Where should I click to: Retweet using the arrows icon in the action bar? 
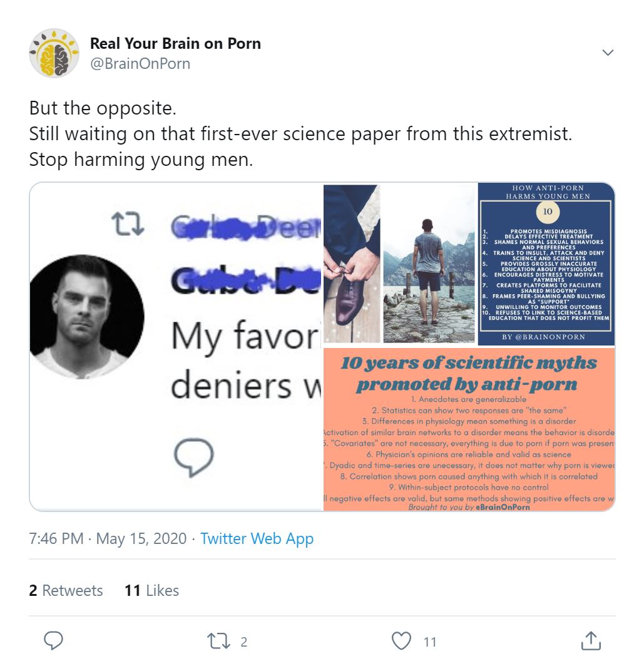(217, 641)
